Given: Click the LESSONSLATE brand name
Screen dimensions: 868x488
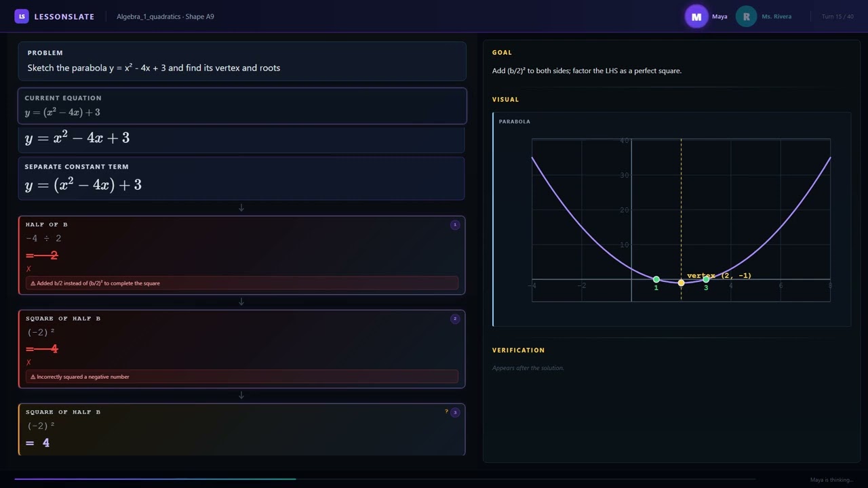Looking at the screenshot, I should click(x=64, y=16).
